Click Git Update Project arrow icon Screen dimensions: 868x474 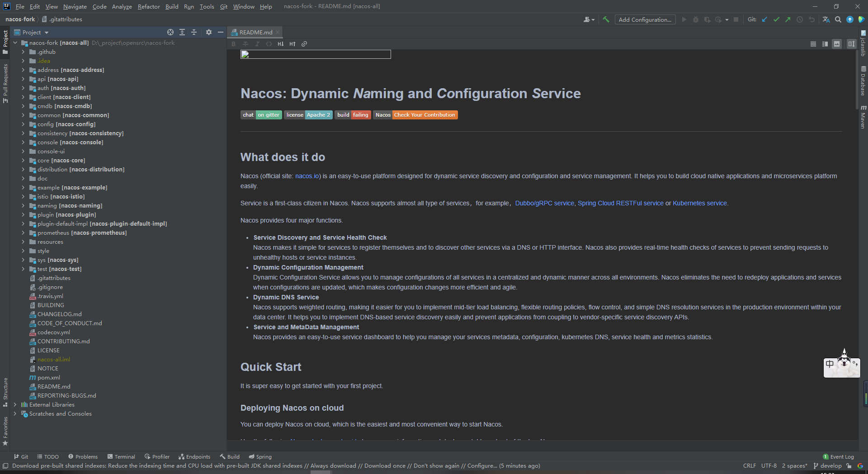764,19
